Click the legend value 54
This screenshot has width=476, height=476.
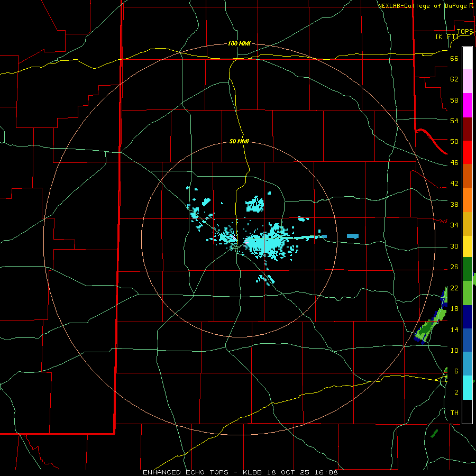tap(454, 121)
